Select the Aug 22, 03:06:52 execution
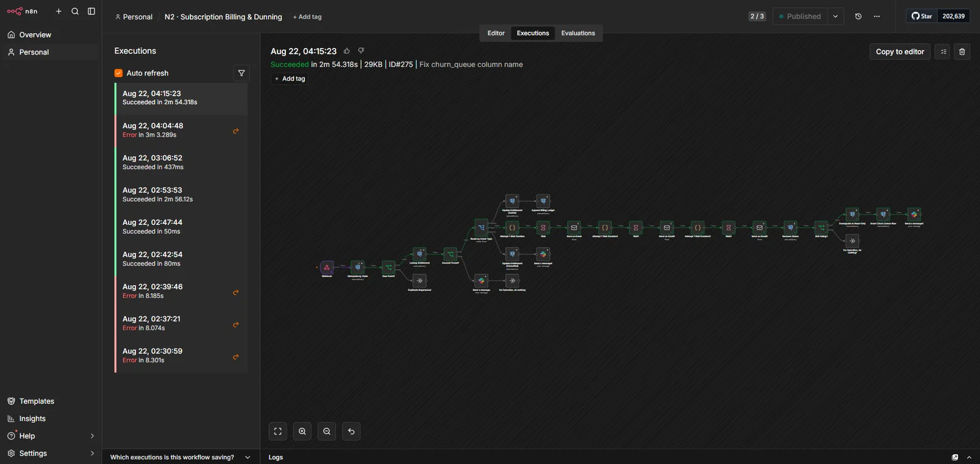Viewport: 980px width, 464px height. pyautogui.click(x=181, y=162)
